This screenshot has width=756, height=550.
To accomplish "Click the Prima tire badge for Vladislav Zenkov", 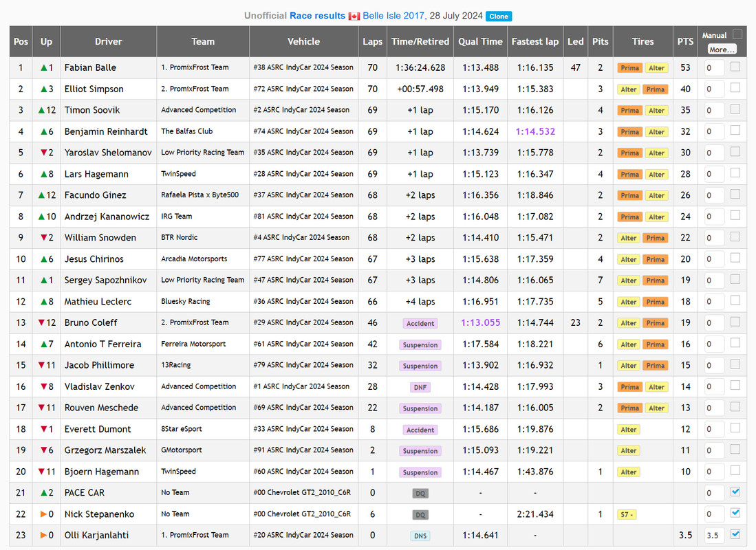I will (x=629, y=387).
